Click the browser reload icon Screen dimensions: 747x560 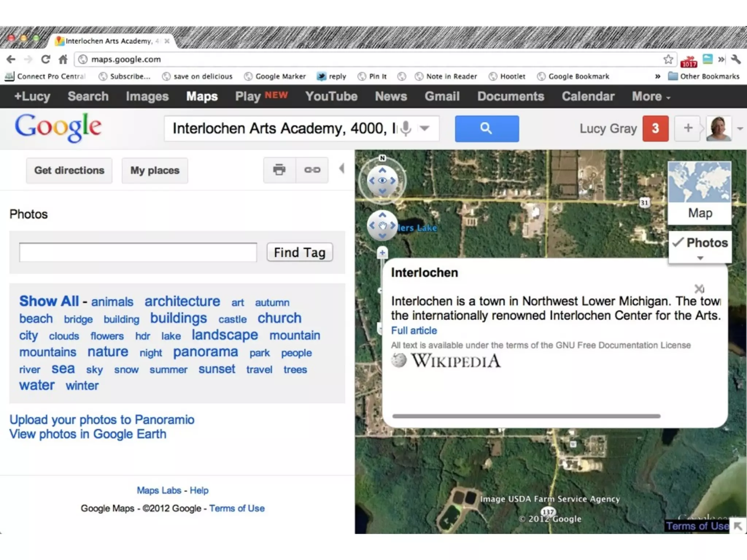[46, 59]
